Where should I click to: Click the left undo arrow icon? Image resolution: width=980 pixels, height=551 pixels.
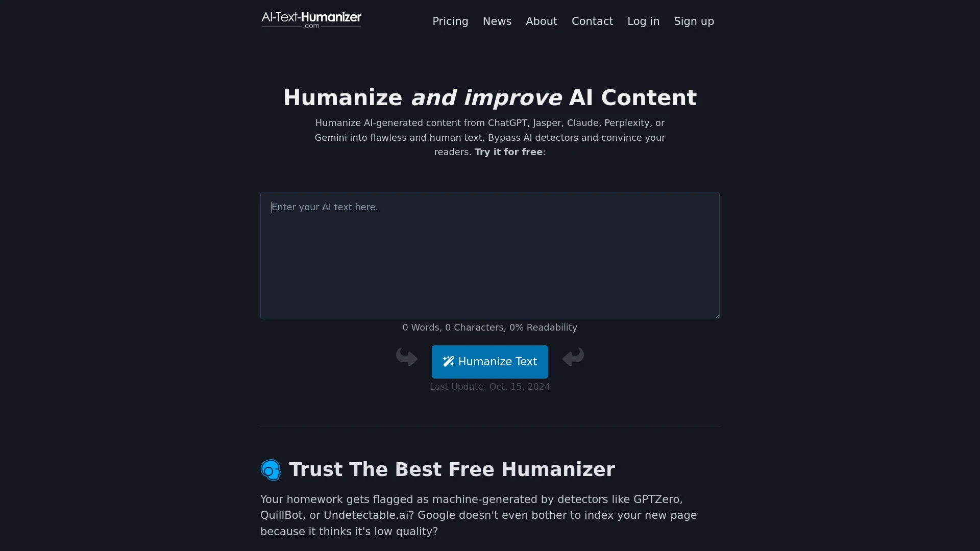406,357
